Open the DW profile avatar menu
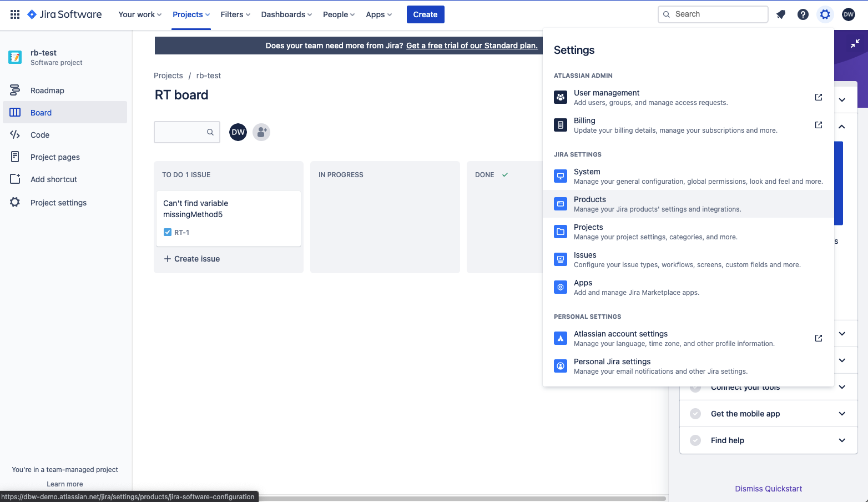 coord(849,14)
